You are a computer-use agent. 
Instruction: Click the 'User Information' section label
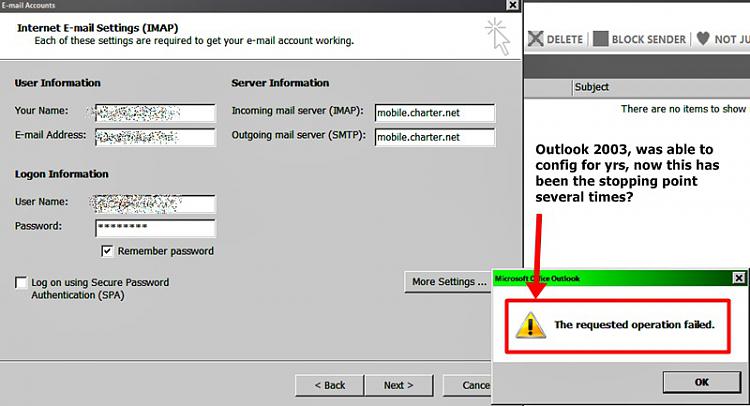coord(57,83)
